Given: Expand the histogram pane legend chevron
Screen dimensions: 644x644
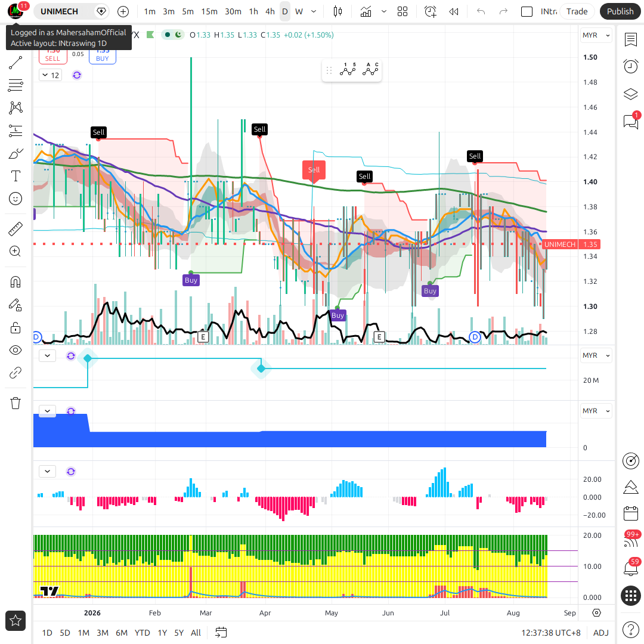Looking at the screenshot, I should tap(47, 471).
